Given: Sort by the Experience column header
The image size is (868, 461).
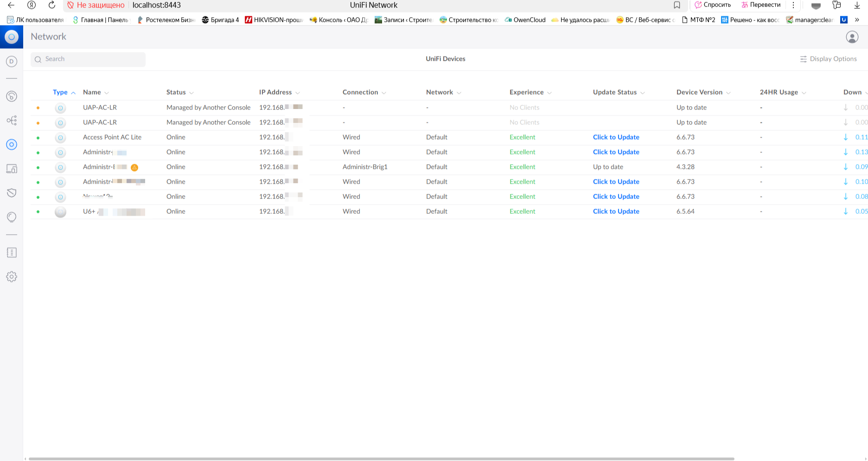Looking at the screenshot, I should click(x=526, y=92).
